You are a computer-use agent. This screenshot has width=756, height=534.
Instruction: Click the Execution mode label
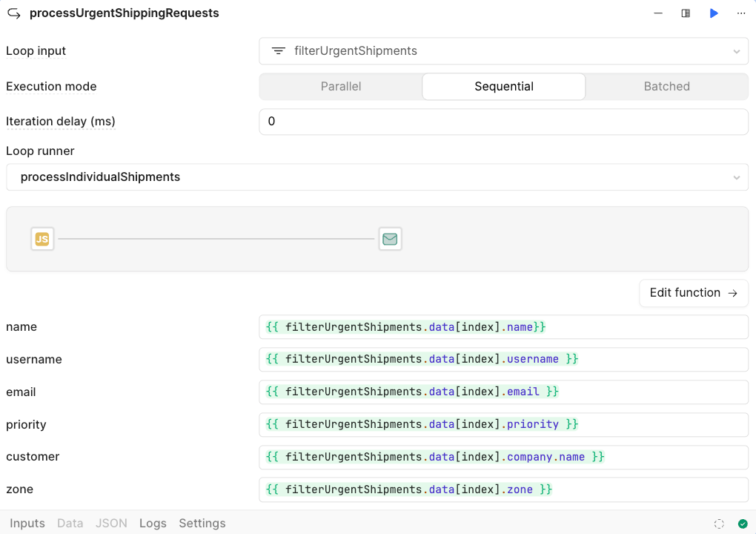(x=51, y=87)
